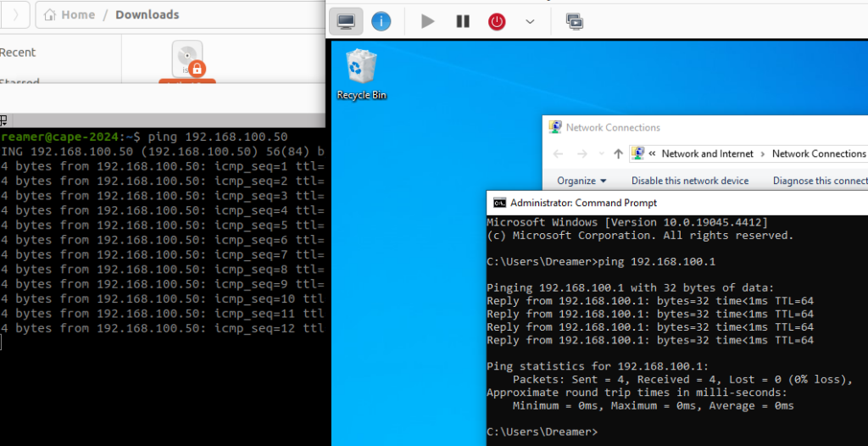
Task: Open Recent in the file manager sidebar
Action: pyautogui.click(x=18, y=53)
